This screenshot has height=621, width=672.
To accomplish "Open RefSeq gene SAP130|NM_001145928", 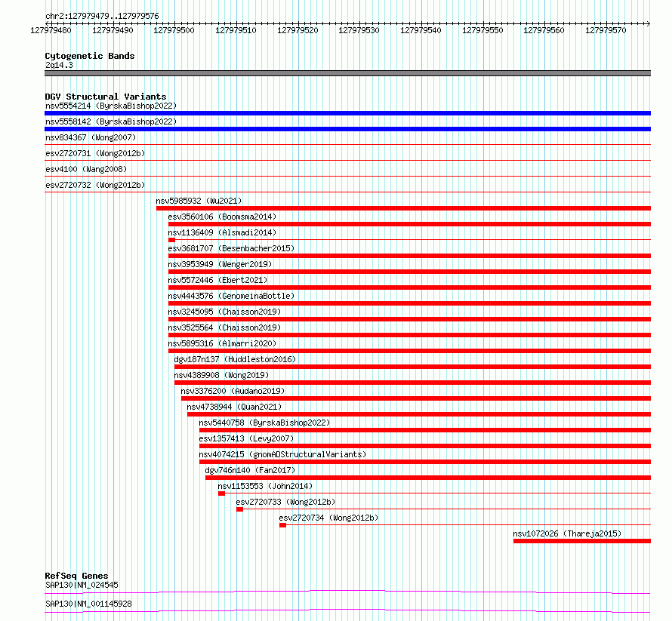I will (88, 604).
